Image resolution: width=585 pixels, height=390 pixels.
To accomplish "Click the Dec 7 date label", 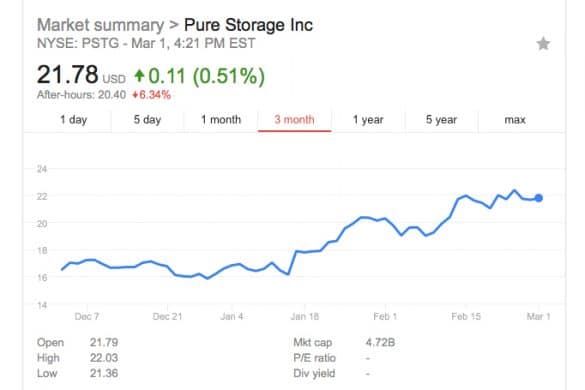I will click(87, 316).
